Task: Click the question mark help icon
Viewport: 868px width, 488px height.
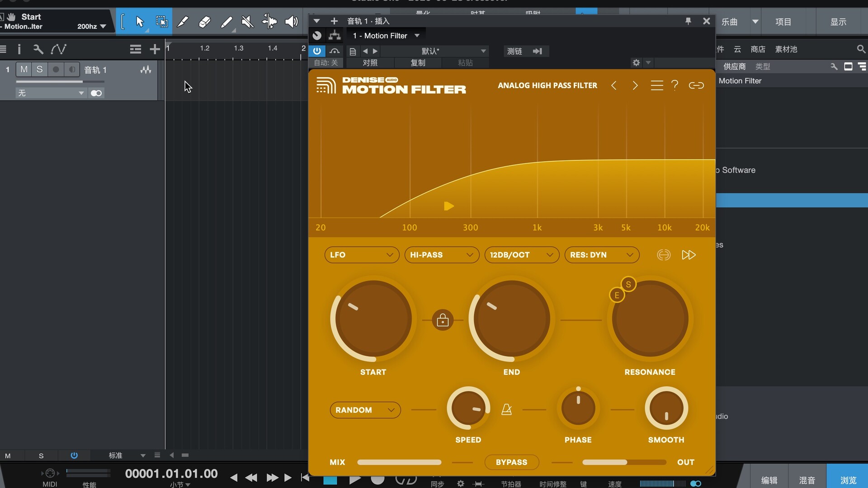Action: click(x=675, y=85)
